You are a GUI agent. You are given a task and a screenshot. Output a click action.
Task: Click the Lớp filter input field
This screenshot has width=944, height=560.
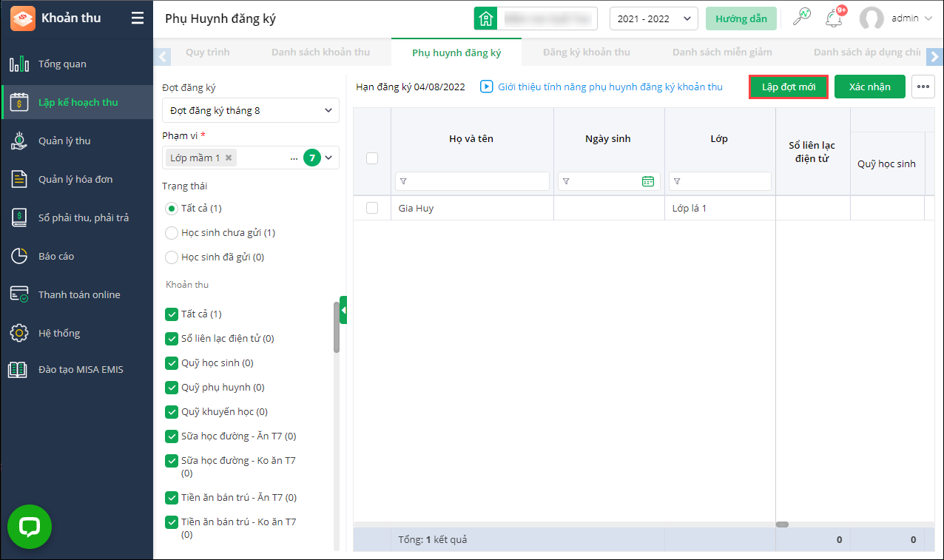(x=720, y=181)
